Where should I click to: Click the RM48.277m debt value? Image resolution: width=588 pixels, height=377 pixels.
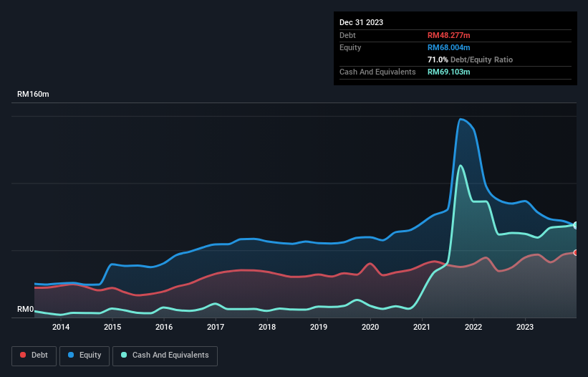pos(448,35)
